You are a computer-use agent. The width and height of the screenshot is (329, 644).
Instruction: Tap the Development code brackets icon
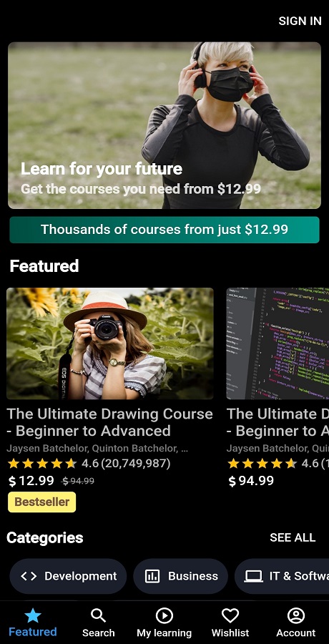[x=29, y=576]
